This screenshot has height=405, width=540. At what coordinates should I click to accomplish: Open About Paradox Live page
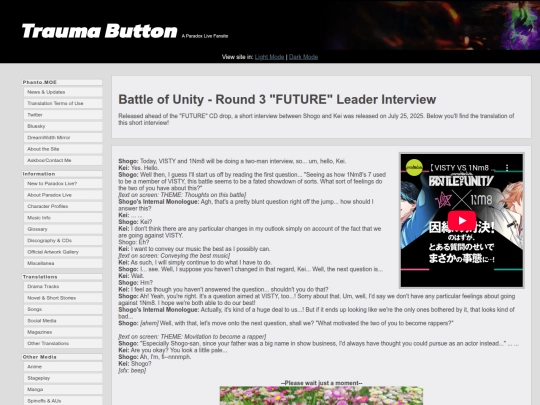point(63,195)
